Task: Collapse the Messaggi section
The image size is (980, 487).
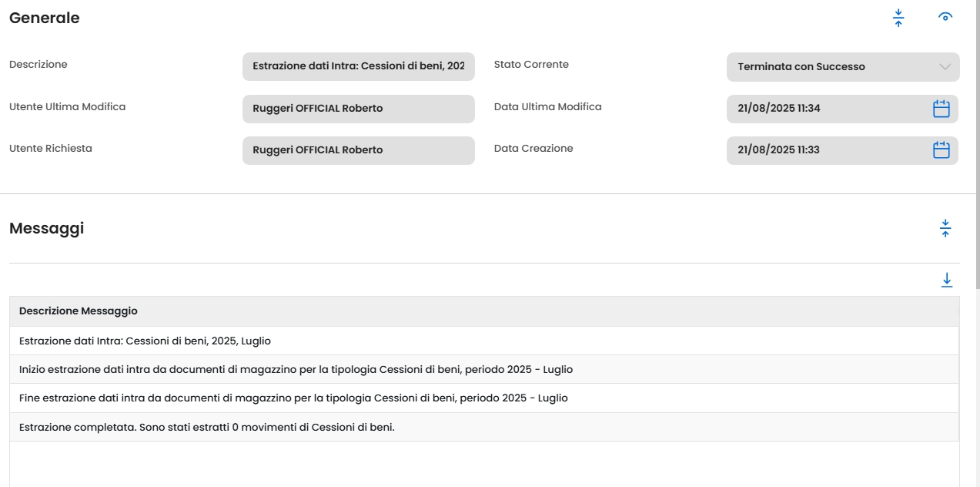Action: 946,228
